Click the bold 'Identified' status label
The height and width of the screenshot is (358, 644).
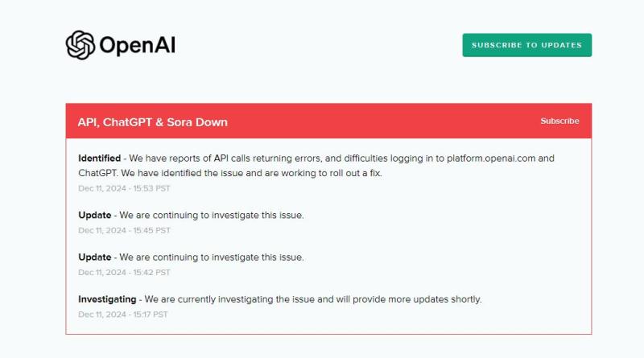tap(100, 158)
